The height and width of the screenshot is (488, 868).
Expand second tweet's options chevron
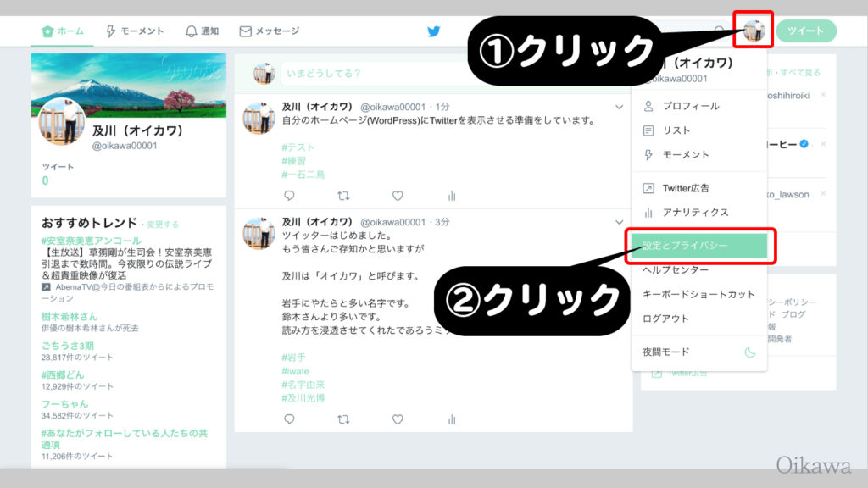619,223
